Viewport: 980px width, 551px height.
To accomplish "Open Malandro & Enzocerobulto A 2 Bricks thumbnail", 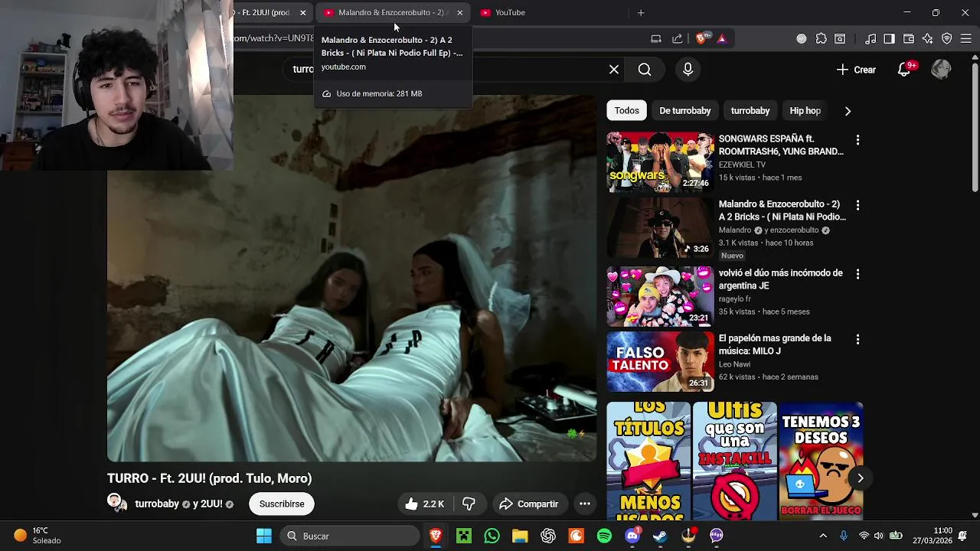I will click(660, 227).
